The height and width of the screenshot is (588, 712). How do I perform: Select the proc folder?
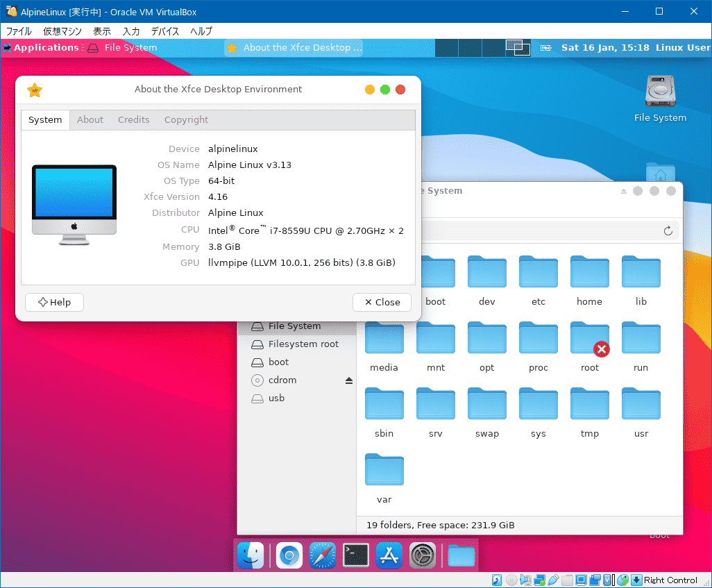coord(538,347)
